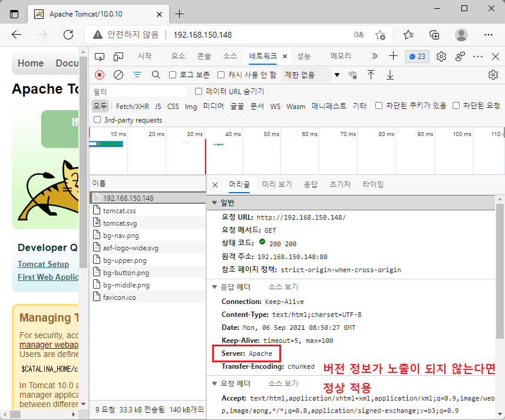
Task: Click Home in Tomcat navigation
Action: coord(31,63)
